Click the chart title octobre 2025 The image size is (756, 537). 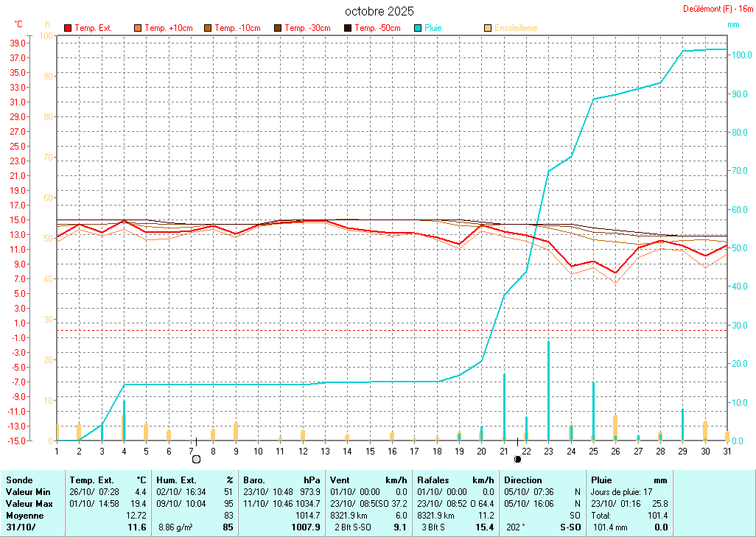tap(379, 11)
